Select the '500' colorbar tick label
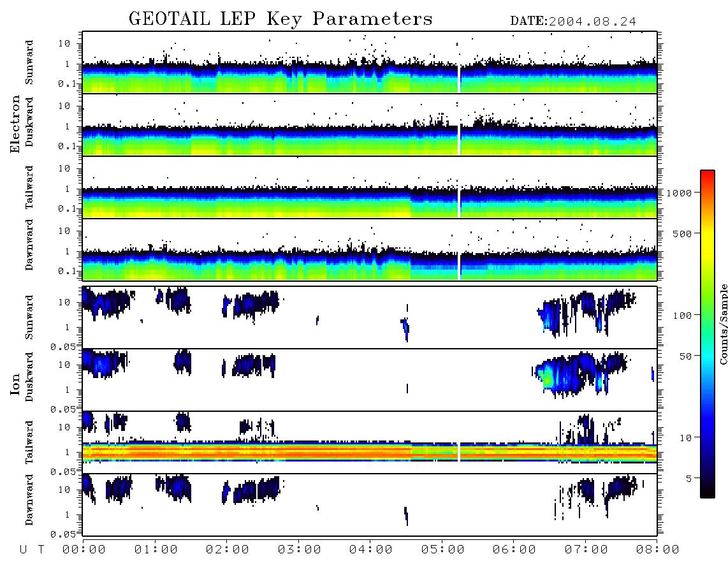 pyautogui.click(x=683, y=234)
